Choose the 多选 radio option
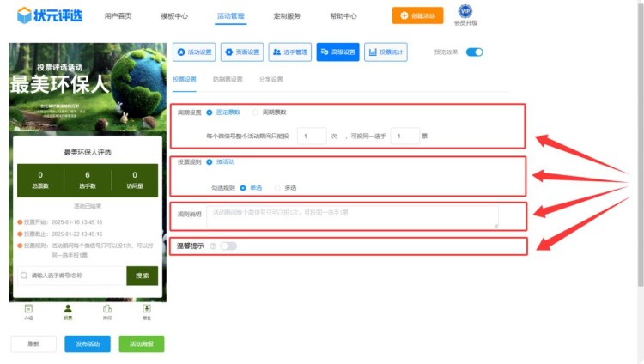Viewport: 644px width, 364px height. pyautogui.click(x=277, y=187)
